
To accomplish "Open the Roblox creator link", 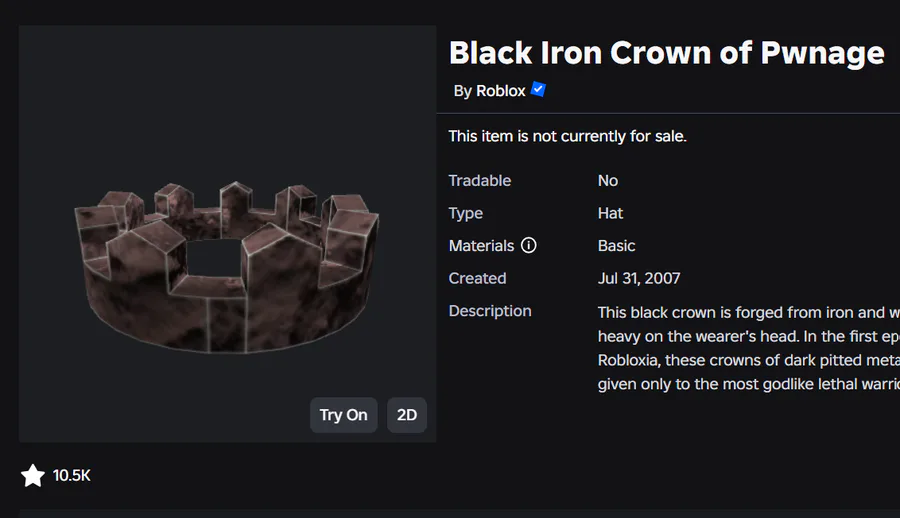I will pyautogui.click(x=500, y=91).
